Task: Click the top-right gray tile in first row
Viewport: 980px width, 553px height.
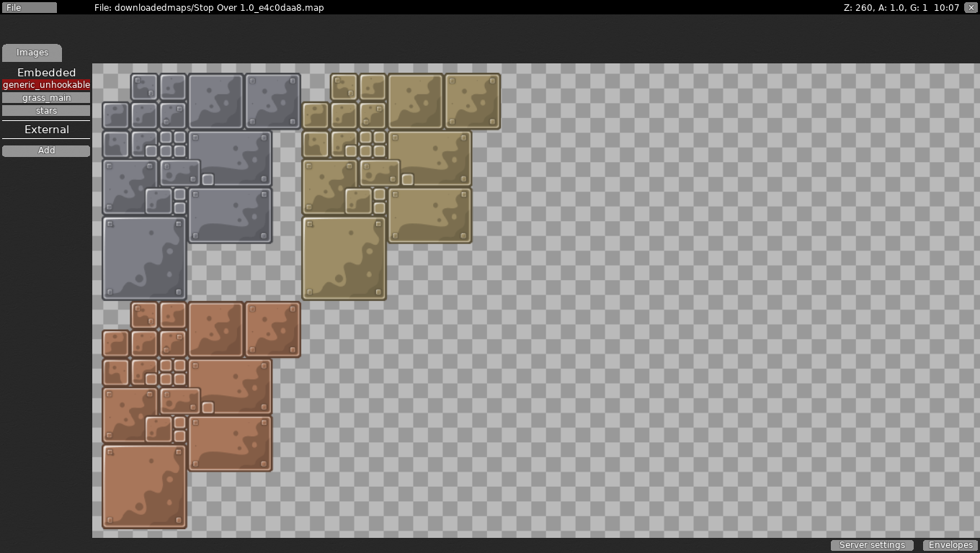Action: pos(272,101)
